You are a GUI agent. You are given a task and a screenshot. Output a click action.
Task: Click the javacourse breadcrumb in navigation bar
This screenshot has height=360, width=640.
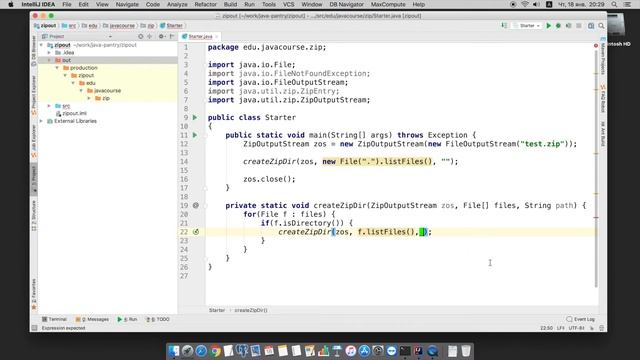point(119,26)
